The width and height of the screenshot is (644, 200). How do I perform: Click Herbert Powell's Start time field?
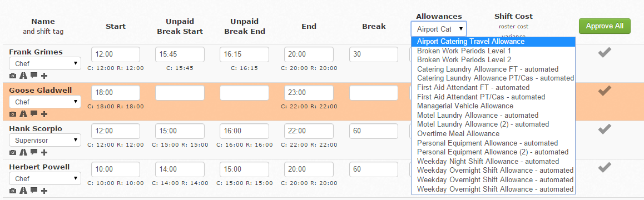pos(116,169)
